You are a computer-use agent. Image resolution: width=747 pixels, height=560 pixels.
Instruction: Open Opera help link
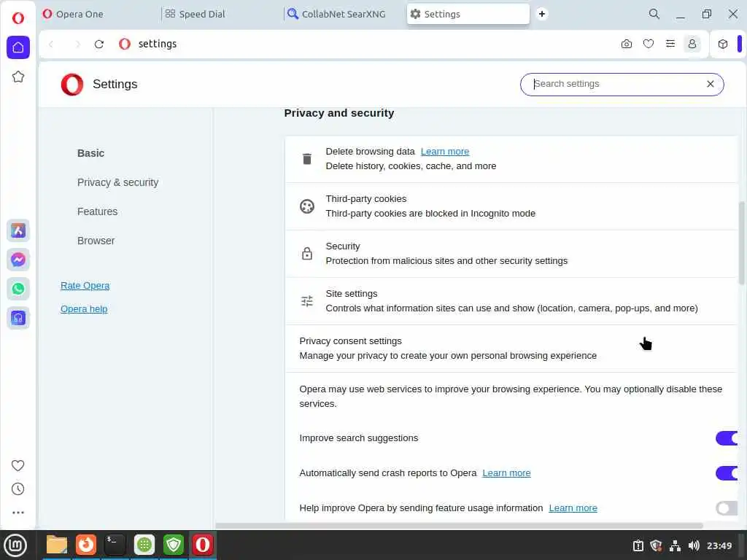click(x=84, y=308)
